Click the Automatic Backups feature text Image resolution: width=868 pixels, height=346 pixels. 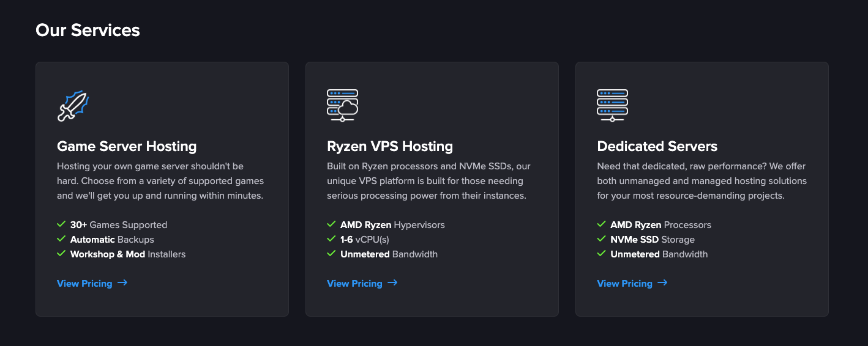pyautogui.click(x=112, y=240)
